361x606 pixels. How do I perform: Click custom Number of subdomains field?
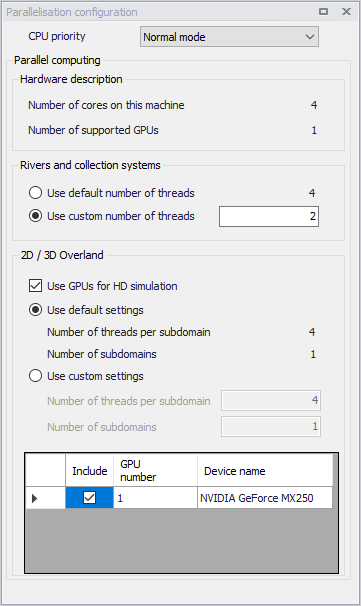tap(271, 426)
